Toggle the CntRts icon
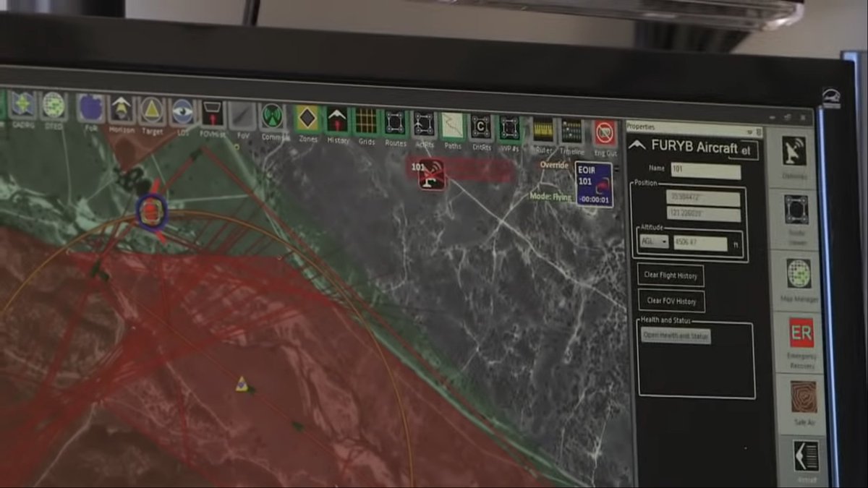The height and width of the screenshot is (488, 868). [x=481, y=127]
